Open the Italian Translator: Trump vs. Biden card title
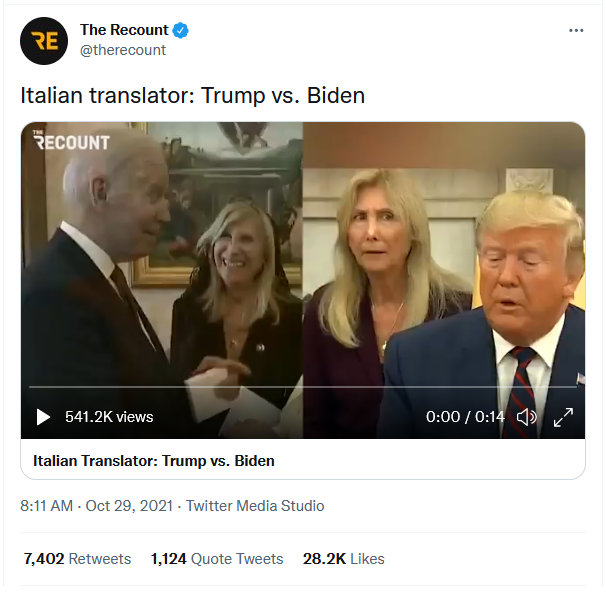 154,461
